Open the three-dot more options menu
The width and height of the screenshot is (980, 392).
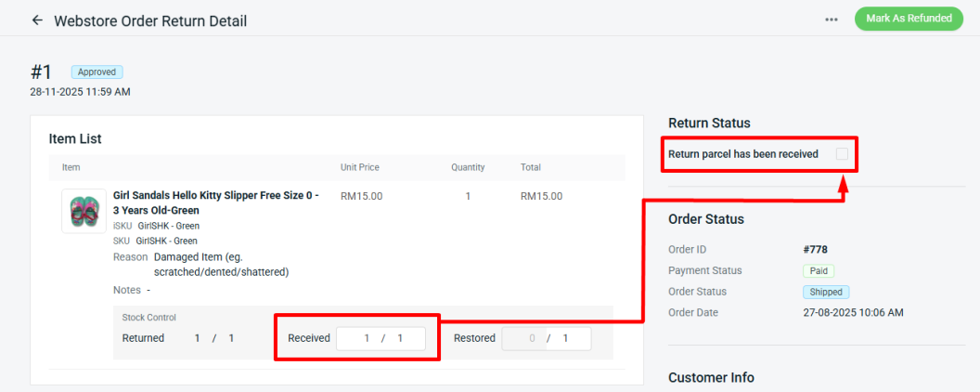[x=832, y=20]
